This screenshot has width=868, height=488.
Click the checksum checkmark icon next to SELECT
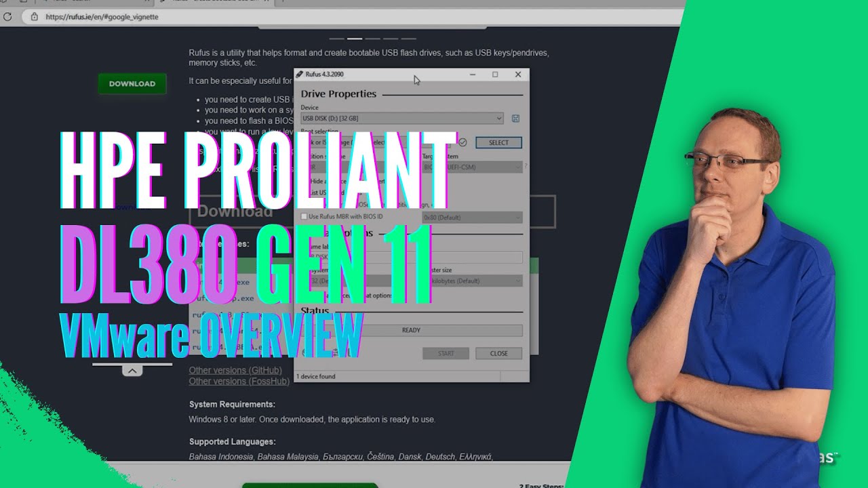(x=462, y=142)
